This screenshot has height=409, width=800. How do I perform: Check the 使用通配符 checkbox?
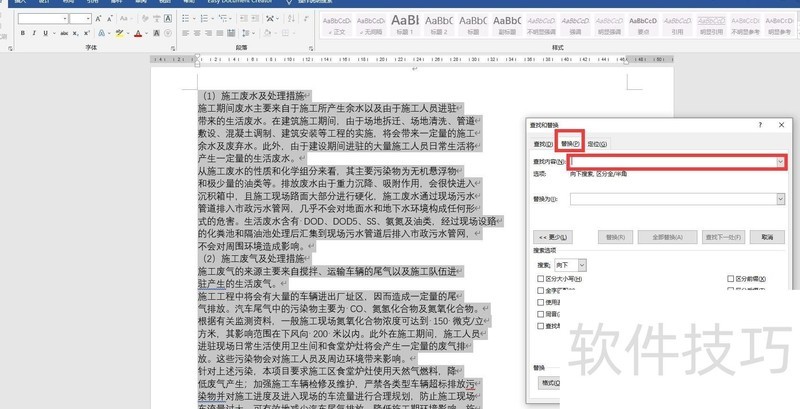pyautogui.click(x=540, y=302)
